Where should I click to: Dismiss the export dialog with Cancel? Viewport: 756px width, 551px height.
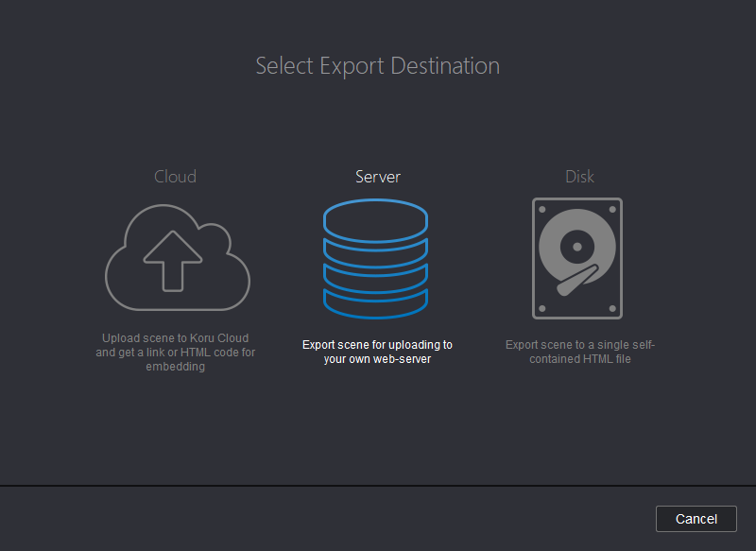coord(696,518)
